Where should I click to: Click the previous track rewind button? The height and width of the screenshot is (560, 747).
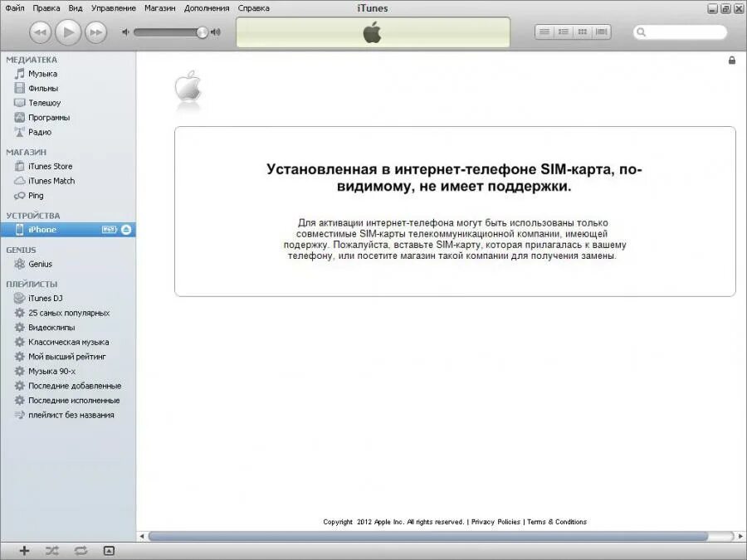click(40, 32)
